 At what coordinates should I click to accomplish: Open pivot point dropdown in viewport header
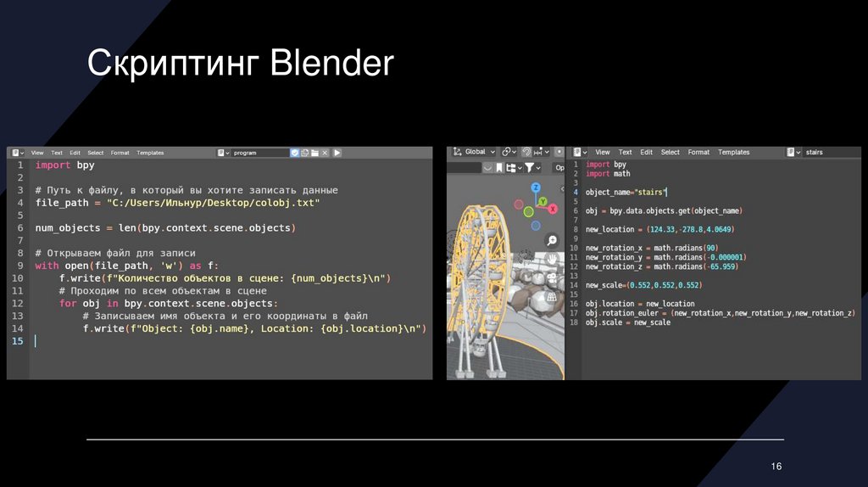pos(509,152)
